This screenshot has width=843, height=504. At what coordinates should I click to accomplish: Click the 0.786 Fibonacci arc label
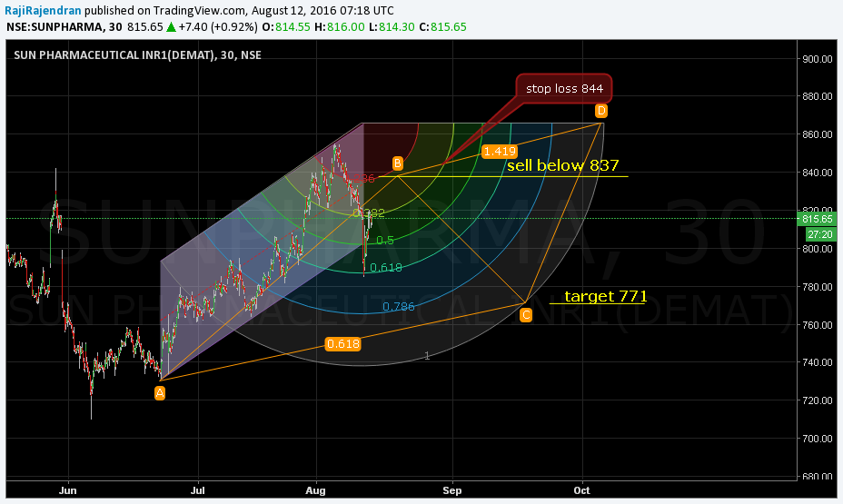[399, 307]
